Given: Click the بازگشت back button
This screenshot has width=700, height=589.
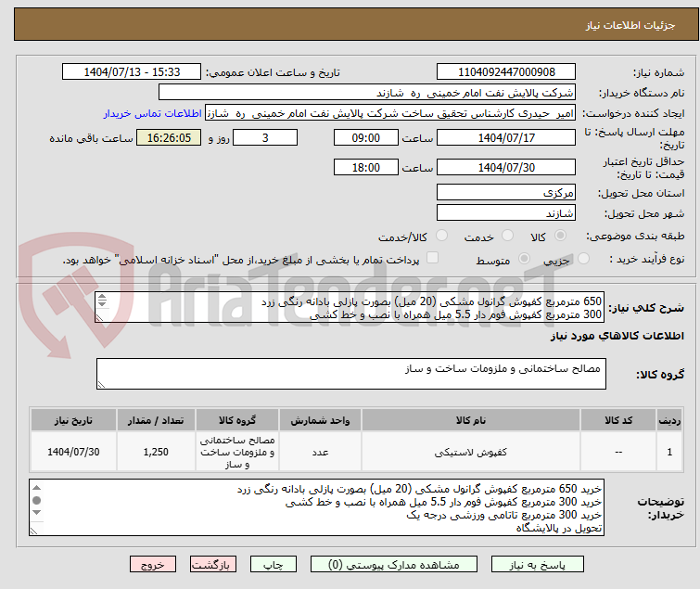Looking at the screenshot, I should point(213,565).
